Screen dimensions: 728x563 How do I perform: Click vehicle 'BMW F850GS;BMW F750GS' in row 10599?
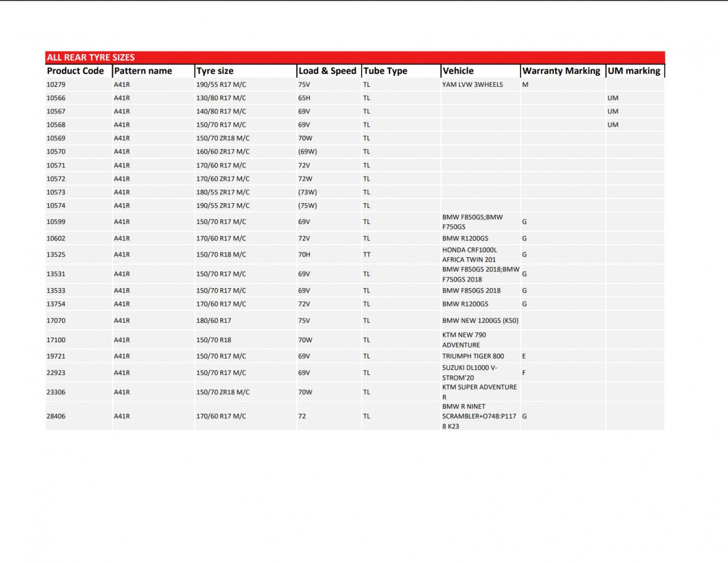pyautogui.click(x=473, y=222)
